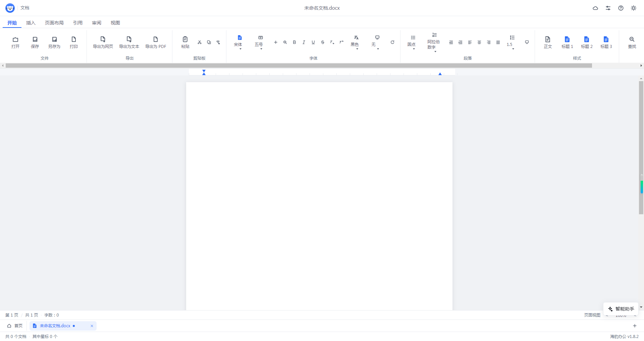The height and width of the screenshot is (341, 644).
Task: Open help question mark icon
Action: 621,8
